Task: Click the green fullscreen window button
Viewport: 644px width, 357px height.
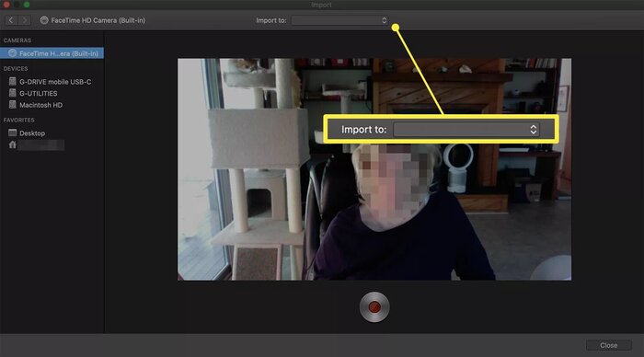Action: [27, 4]
